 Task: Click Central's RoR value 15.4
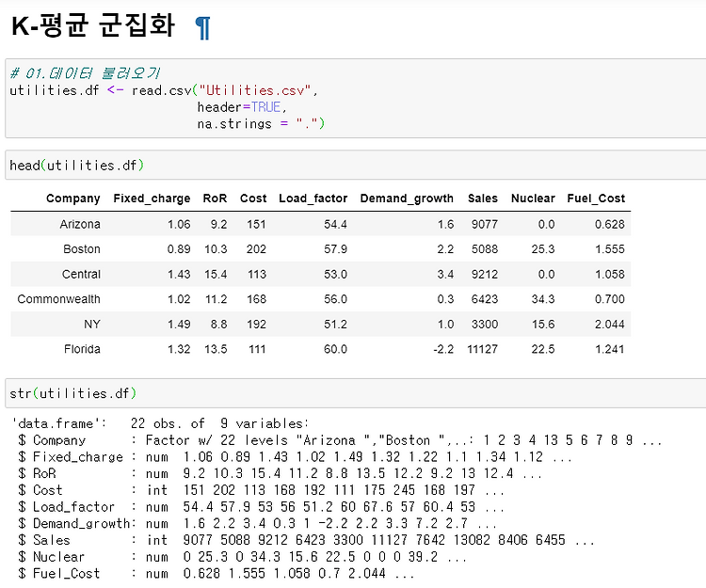[216, 274]
